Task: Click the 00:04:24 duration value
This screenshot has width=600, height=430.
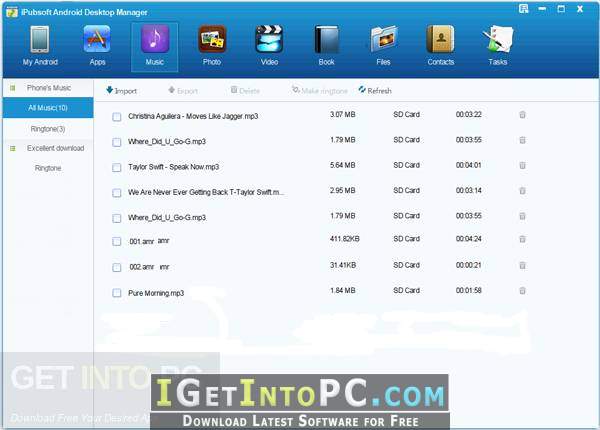Action: pos(468,239)
